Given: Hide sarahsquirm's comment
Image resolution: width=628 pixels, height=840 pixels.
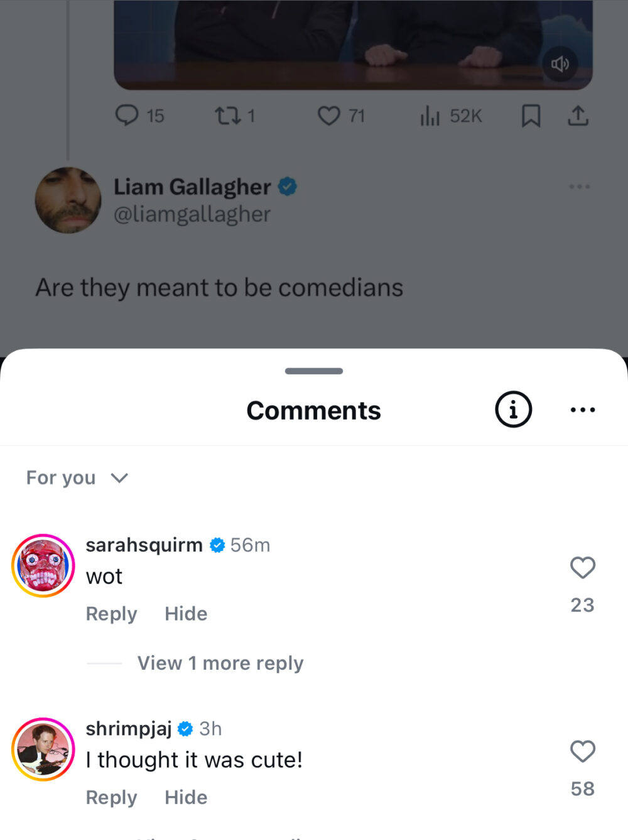Looking at the screenshot, I should 186,614.
